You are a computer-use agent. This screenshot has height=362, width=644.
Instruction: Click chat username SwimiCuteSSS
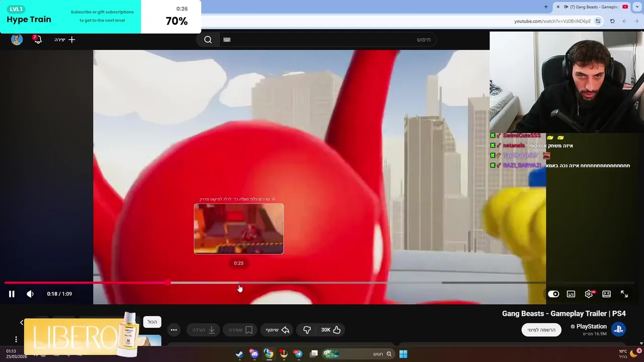click(522, 136)
